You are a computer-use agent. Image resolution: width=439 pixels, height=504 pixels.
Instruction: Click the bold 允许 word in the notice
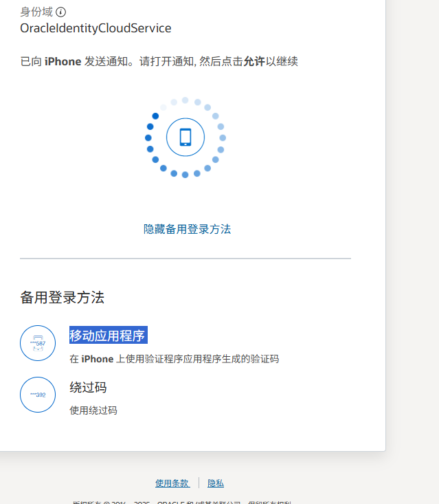tap(254, 61)
